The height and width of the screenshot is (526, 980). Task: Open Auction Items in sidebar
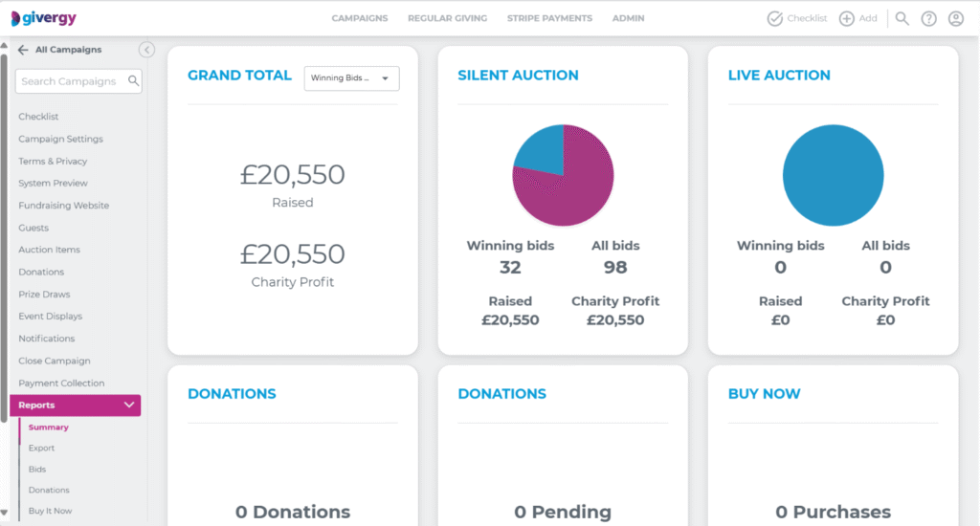coord(50,250)
